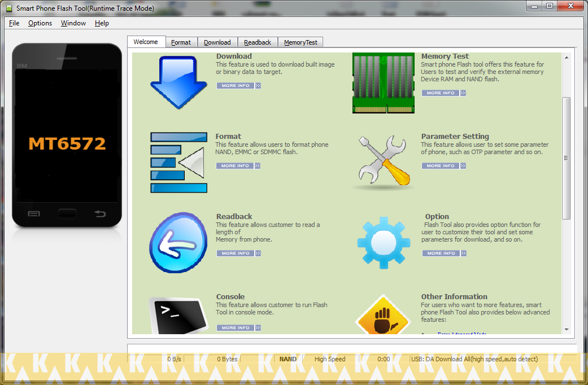Viewport: 588px width, 385px height.
Task: Click the phone's menu key icon
Action: click(x=34, y=214)
